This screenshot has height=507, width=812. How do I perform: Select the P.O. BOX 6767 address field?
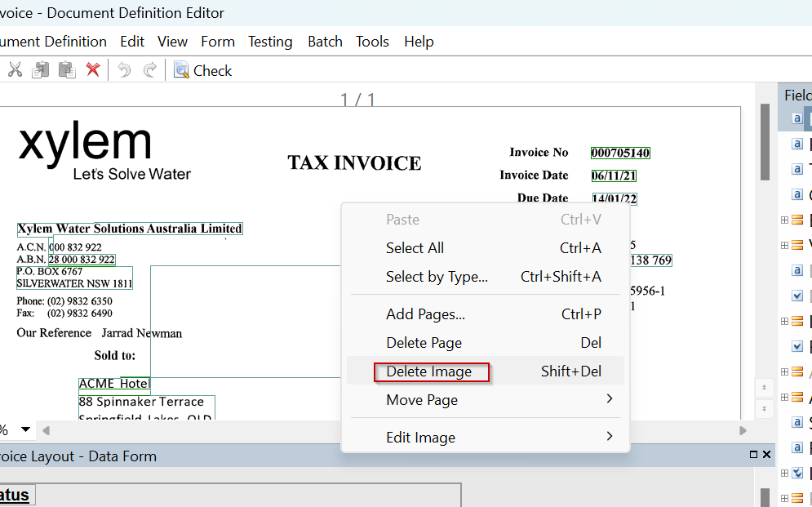pyautogui.click(x=74, y=278)
